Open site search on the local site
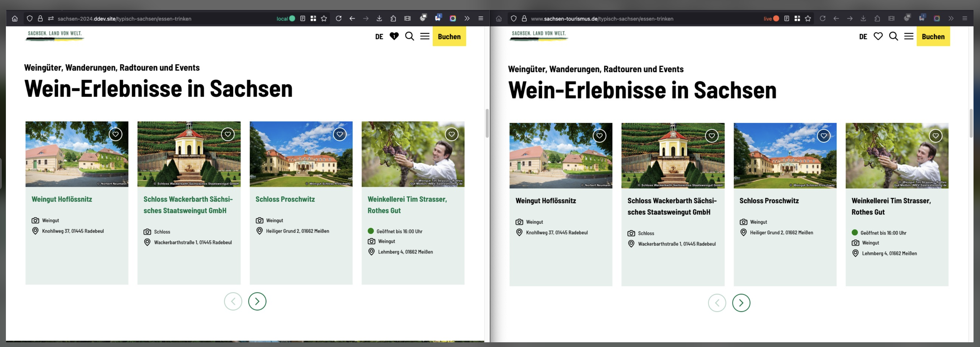980x347 pixels. [x=410, y=36]
